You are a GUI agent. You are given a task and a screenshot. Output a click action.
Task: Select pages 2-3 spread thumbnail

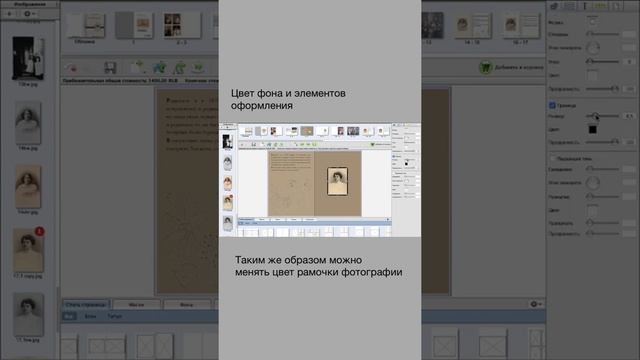pyautogui.click(x=182, y=25)
